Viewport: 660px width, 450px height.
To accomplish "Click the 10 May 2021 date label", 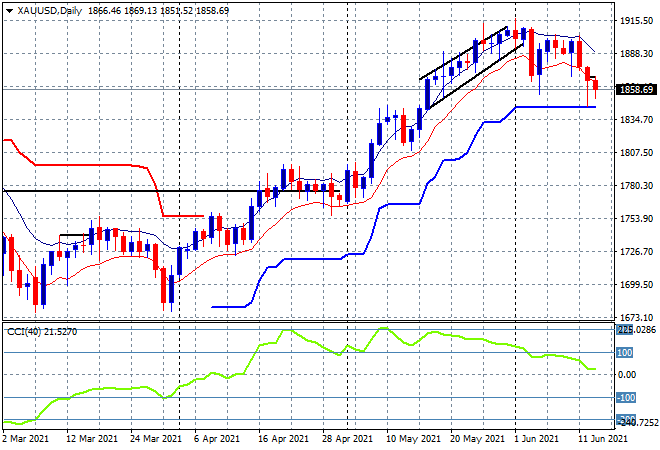I will 413,439.
